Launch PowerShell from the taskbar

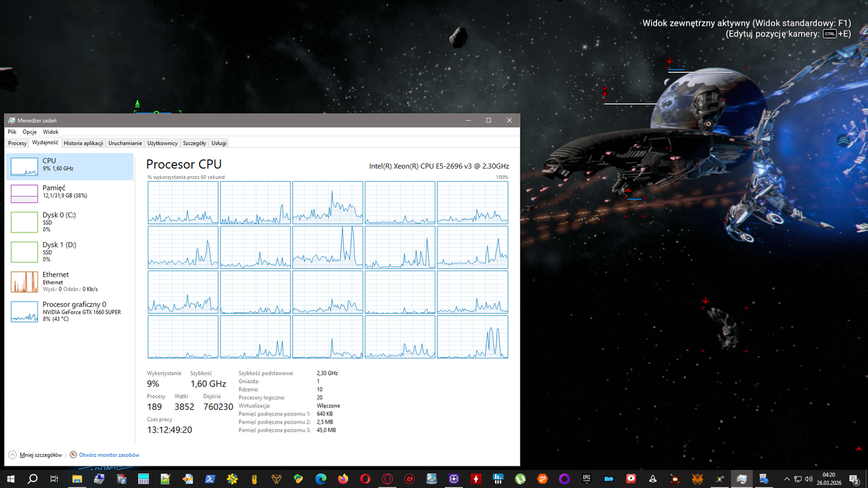[x=210, y=479]
